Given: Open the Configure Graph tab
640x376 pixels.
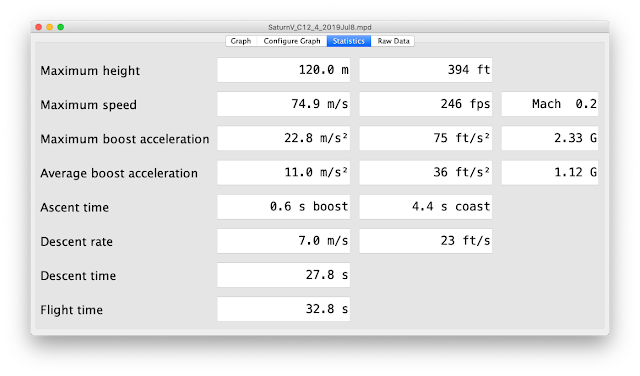Looking at the screenshot, I should pos(292,41).
